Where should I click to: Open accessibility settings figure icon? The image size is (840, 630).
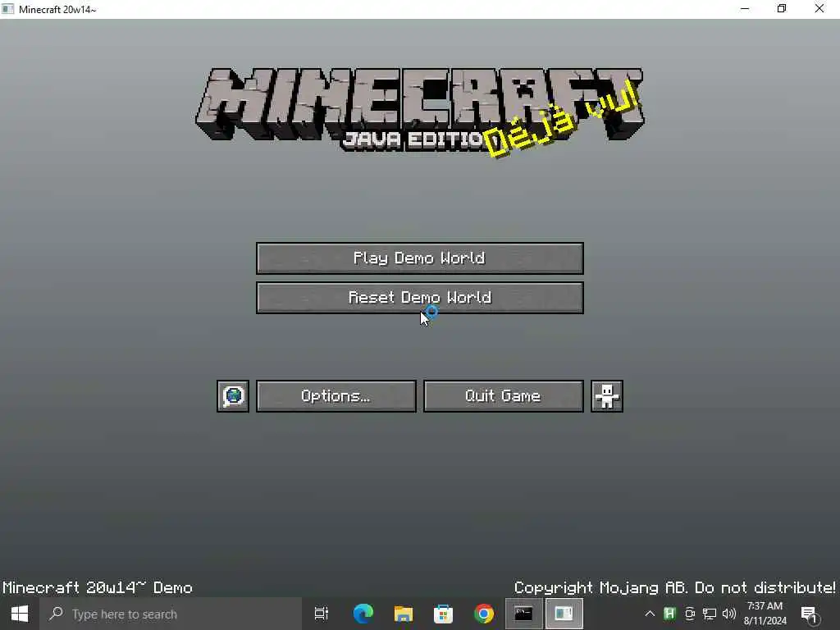pos(606,396)
